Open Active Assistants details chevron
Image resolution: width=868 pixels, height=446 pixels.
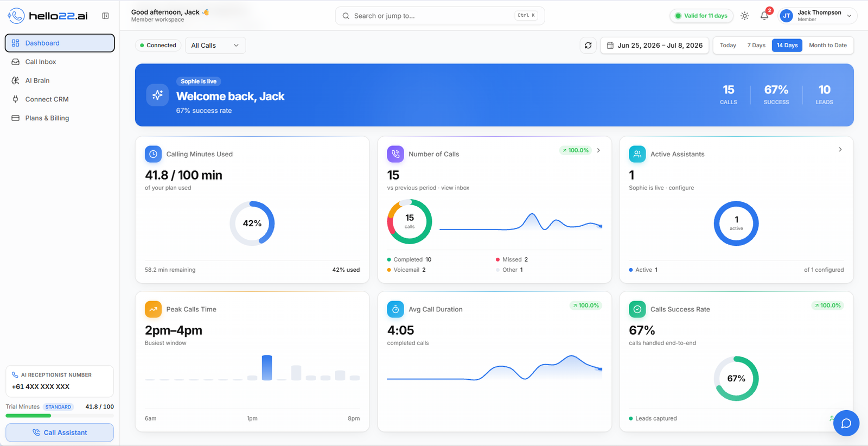click(840, 149)
